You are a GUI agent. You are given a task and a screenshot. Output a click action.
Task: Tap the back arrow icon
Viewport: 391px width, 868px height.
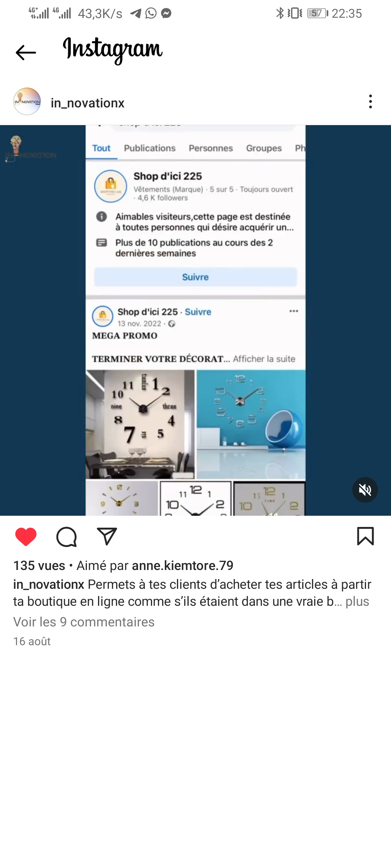26,53
